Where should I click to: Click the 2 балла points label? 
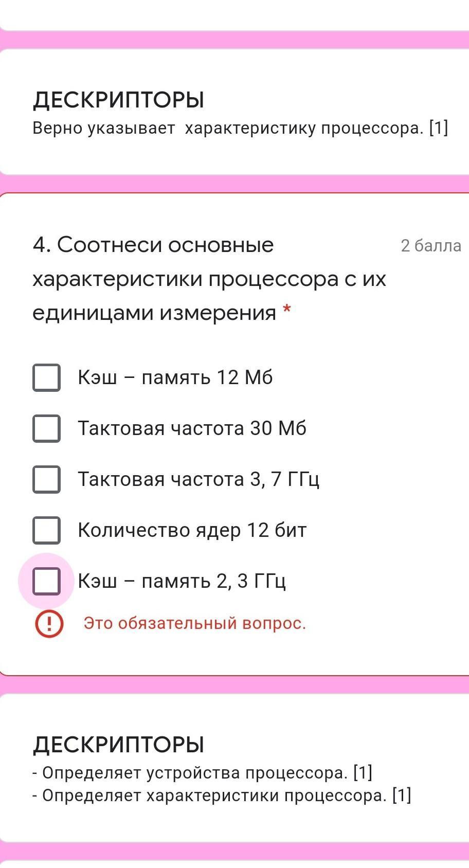coord(430,246)
